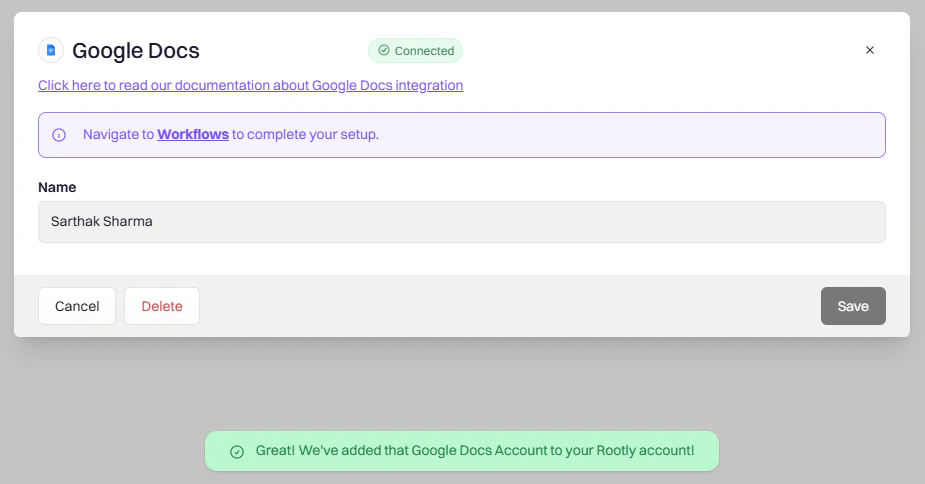Click the info circle icon in banner

click(x=59, y=135)
